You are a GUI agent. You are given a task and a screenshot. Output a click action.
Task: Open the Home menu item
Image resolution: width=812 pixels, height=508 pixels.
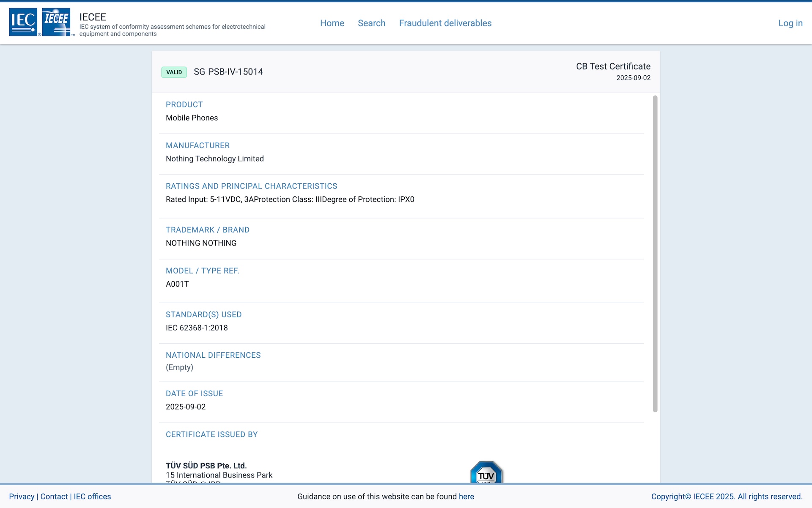[332, 23]
